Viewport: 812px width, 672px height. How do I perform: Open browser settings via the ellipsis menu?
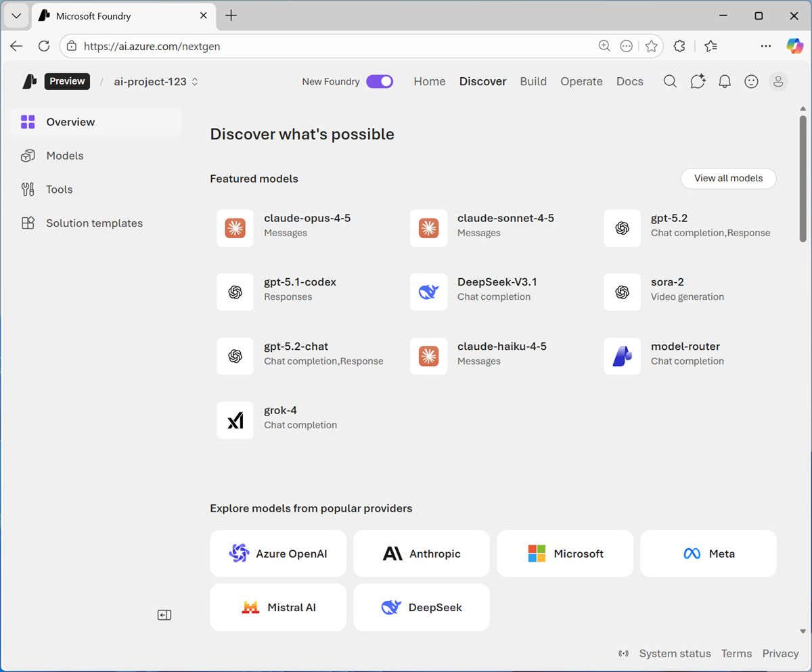coord(765,46)
